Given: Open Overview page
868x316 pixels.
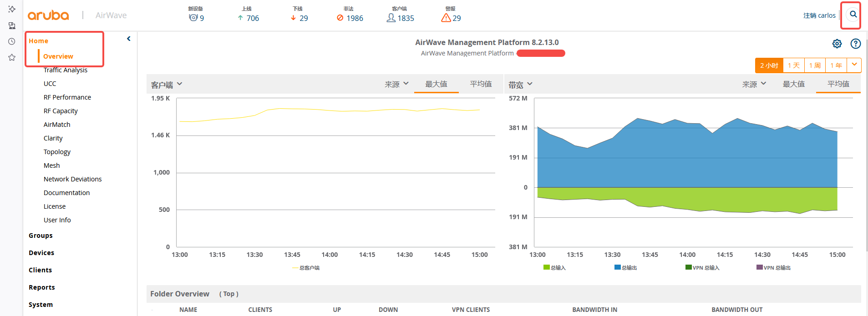Looking at the screenshot, I should 58,56.
